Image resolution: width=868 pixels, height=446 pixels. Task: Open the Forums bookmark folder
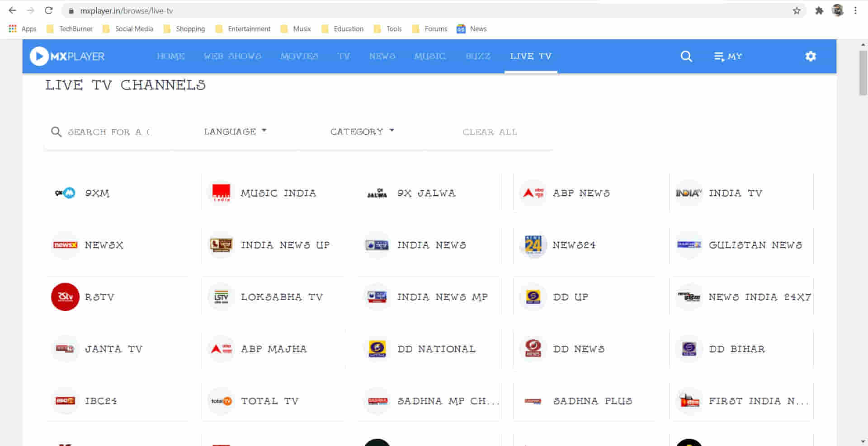tap(429, 29)
